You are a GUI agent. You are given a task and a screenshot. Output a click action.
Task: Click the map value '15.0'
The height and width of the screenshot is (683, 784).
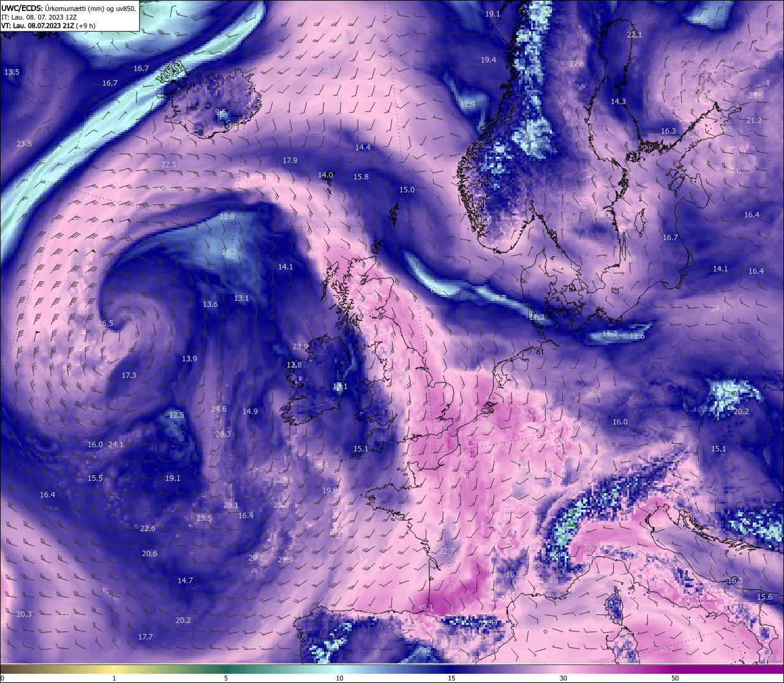pyautogui.click(x=407, y=189)
